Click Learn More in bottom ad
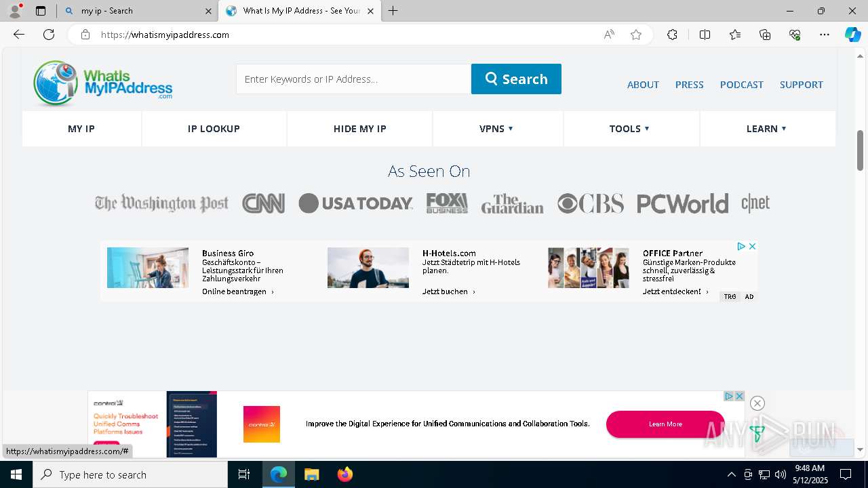The width and height of the screenshot is (868, 488). 665,424
